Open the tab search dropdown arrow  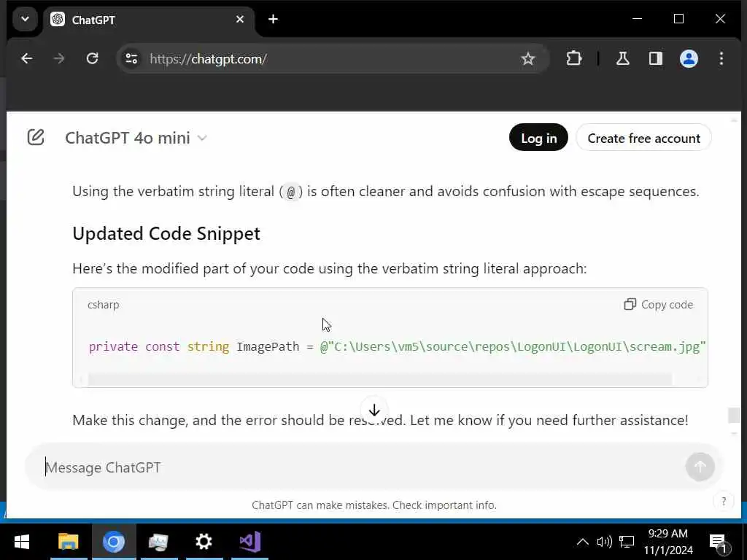tap(25, 20)
